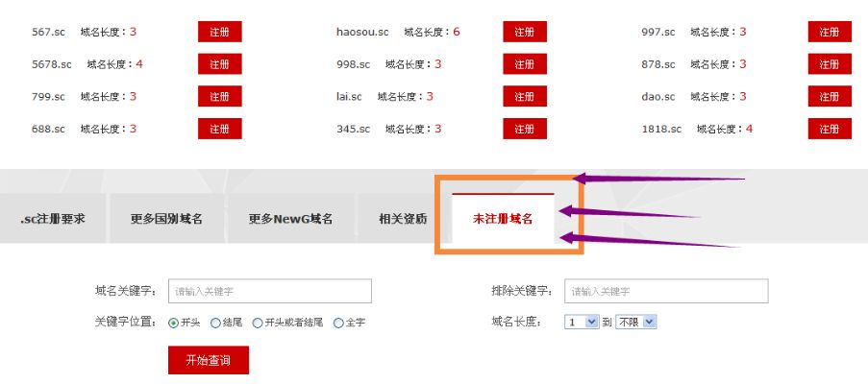
Task: Switch to 更多国别域名 tab
Action: [x=166, y=219]
